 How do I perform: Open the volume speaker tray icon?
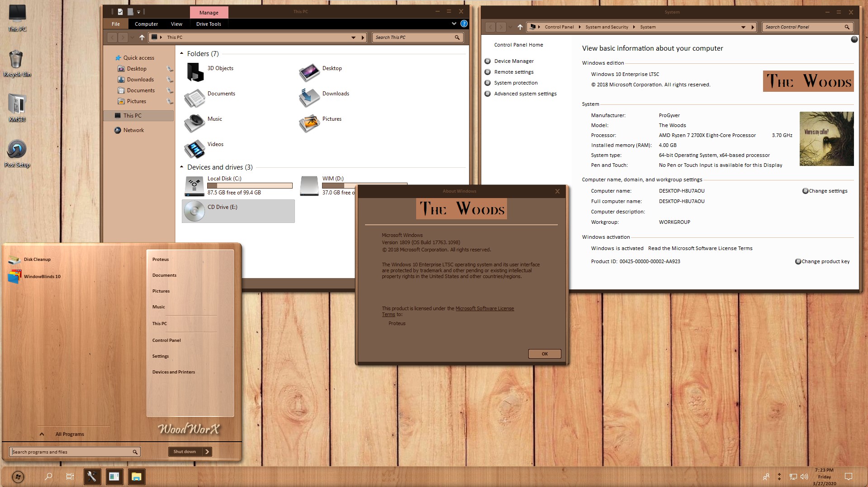pyautogui.click(x=804, y=477)
